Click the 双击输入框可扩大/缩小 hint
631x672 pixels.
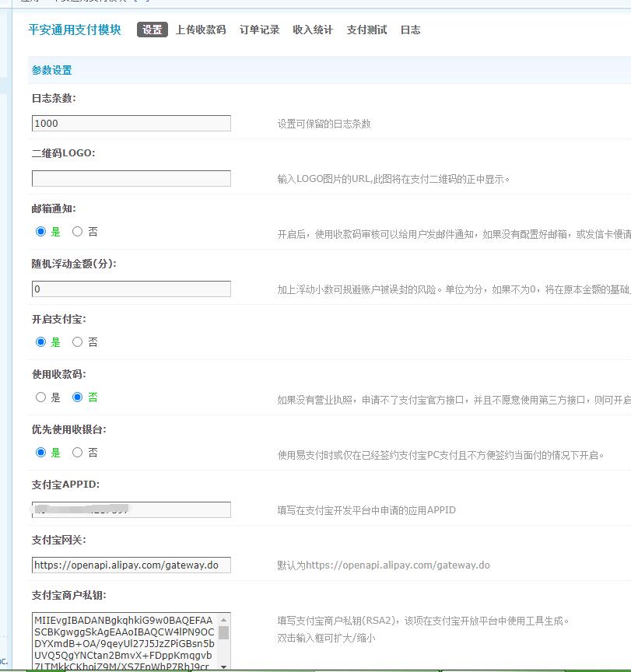click(326, 638)
